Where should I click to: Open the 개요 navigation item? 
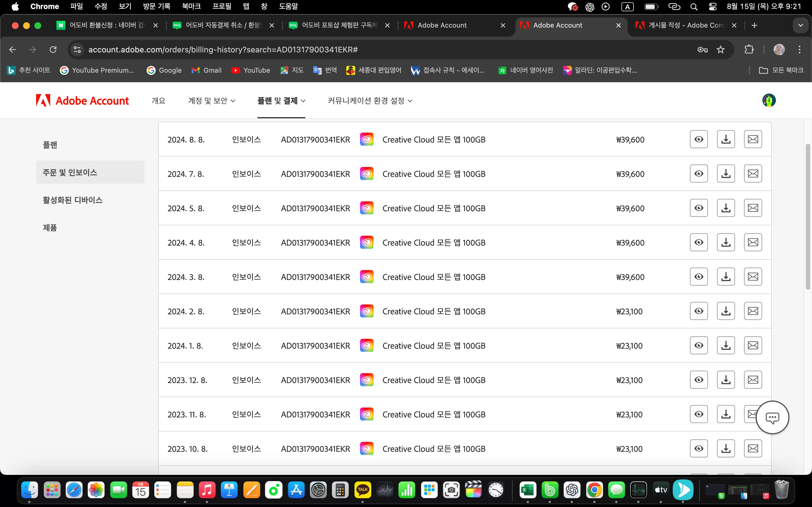click(x=158, y=101)
